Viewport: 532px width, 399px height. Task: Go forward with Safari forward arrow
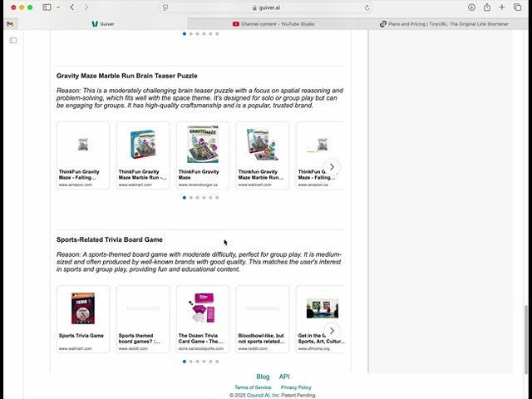point(86,7)
